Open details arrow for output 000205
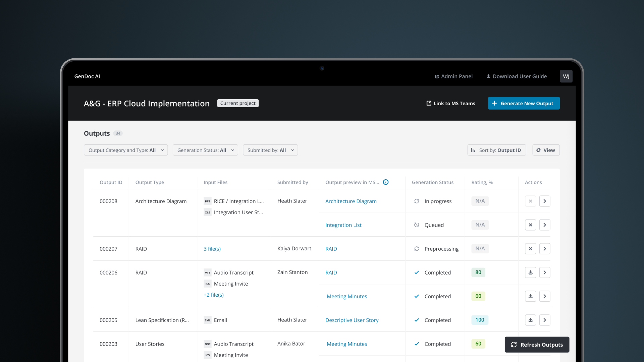 [x=545, y=320]
